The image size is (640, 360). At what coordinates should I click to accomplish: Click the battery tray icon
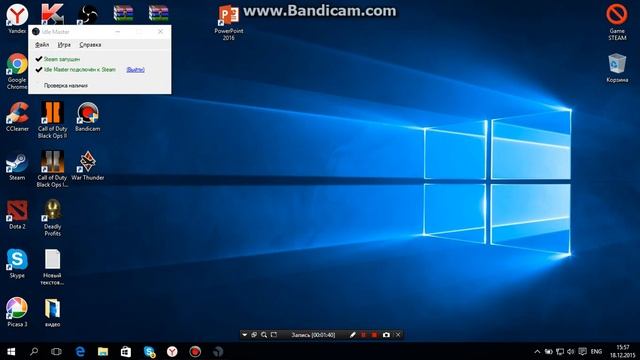[549, 351]
